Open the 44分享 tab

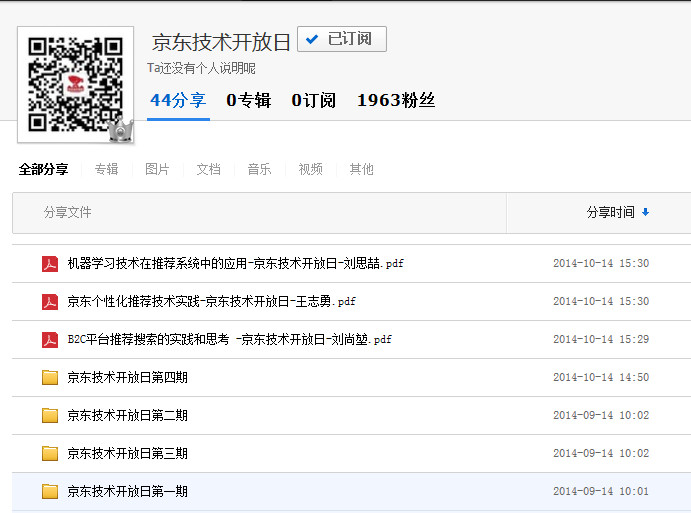(178, 100)
